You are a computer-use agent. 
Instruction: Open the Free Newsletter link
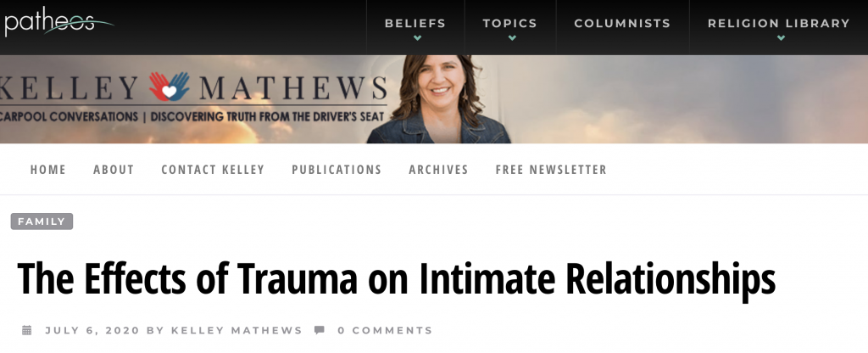pos(551,170)
